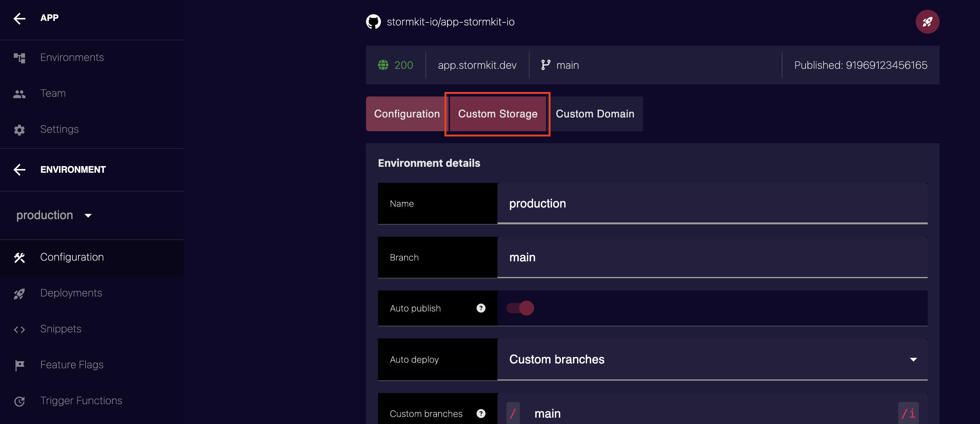Open the app.stormkit.dev domain link
This screenshot has height=424, width=980.
tap(477, 65)
